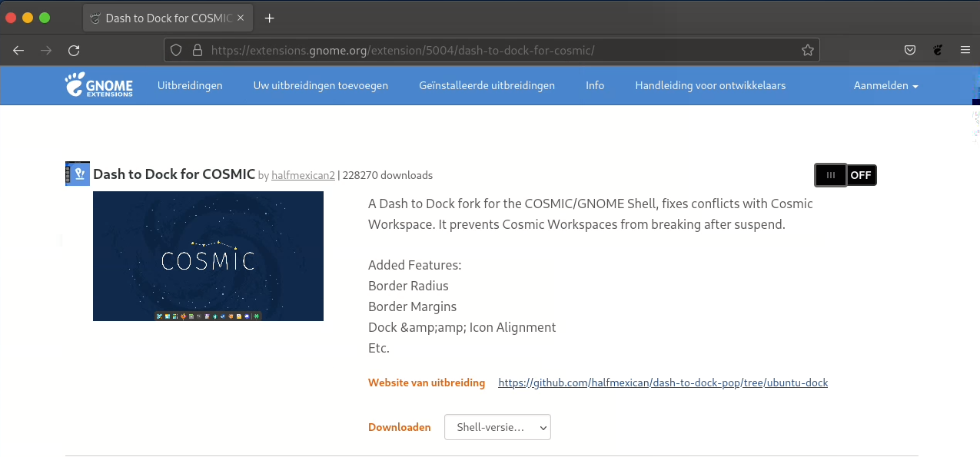Click the shield tracking protection icon
980x457 pixels.
[x=176, y=50]
